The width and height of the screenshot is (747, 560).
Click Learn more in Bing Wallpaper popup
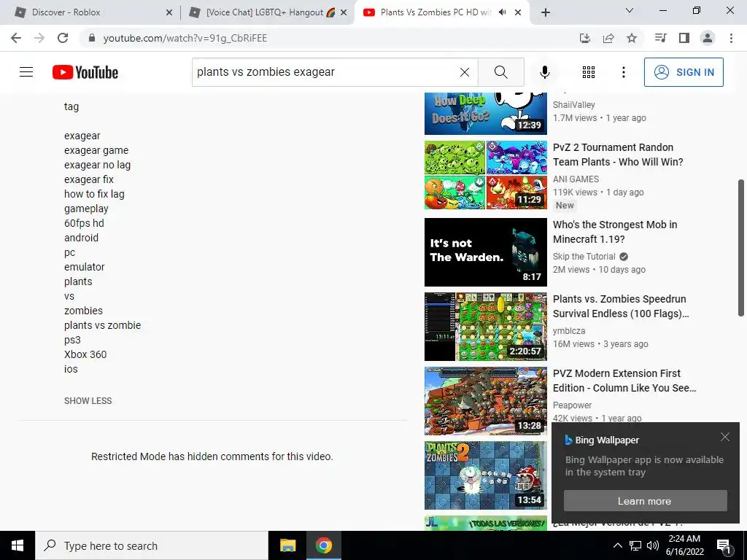645,501
